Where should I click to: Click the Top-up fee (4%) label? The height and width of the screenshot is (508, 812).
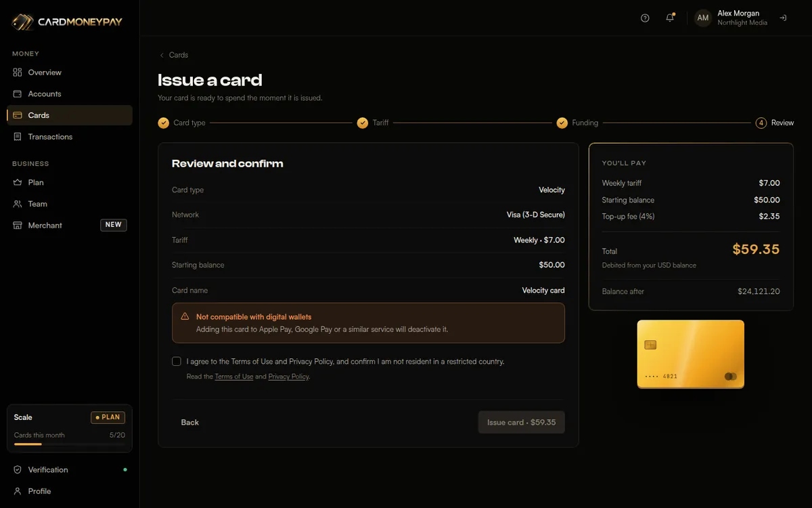pyautogui.click(x=629, y=217)
